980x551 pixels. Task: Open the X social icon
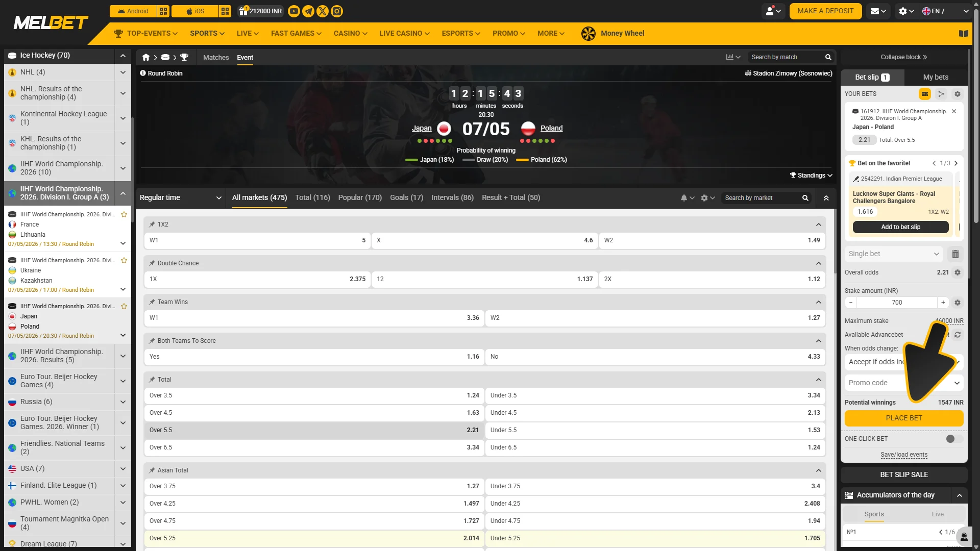[x=323, y=11]
